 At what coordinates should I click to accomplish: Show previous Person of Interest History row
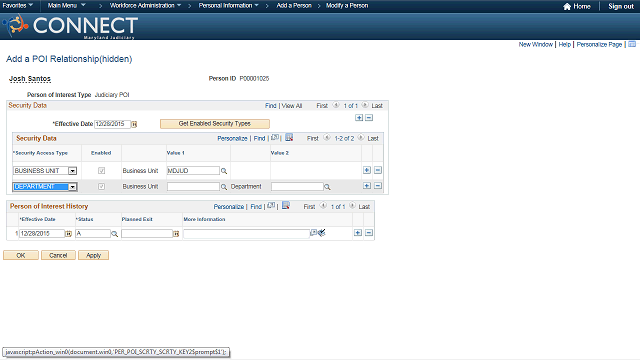323,206
